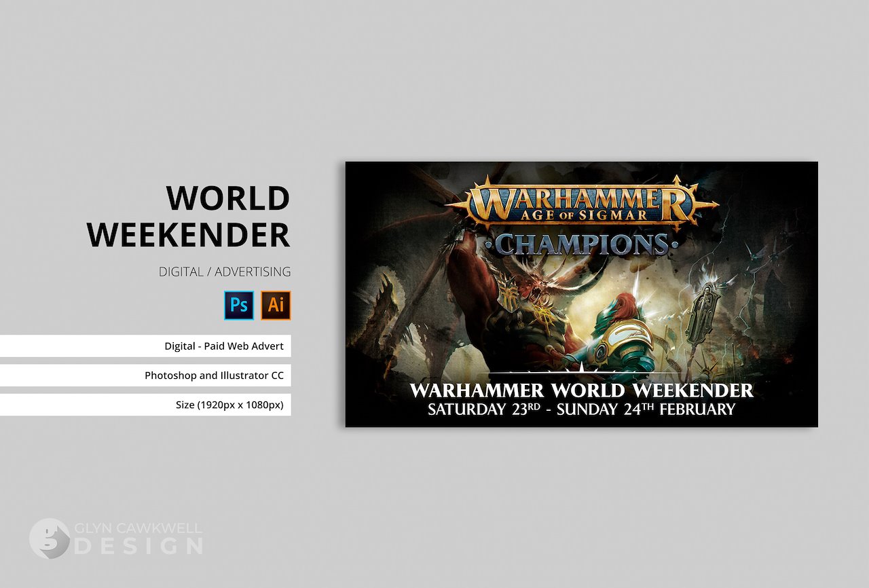Select the 'Photoshop and Illustrator CC' bar
Image resolution: width=869 pixels, height=588 pixels.
[145, 375]
